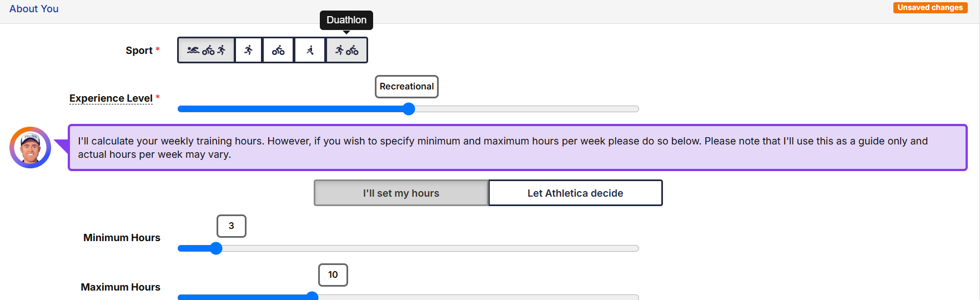Click the Experience Level slider handle

[409, 109]
